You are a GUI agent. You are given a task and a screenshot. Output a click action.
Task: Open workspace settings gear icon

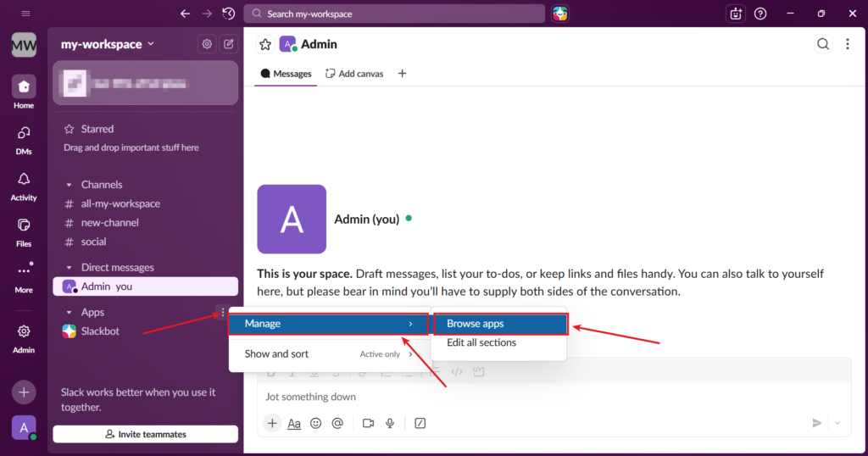tap(207, 44)
